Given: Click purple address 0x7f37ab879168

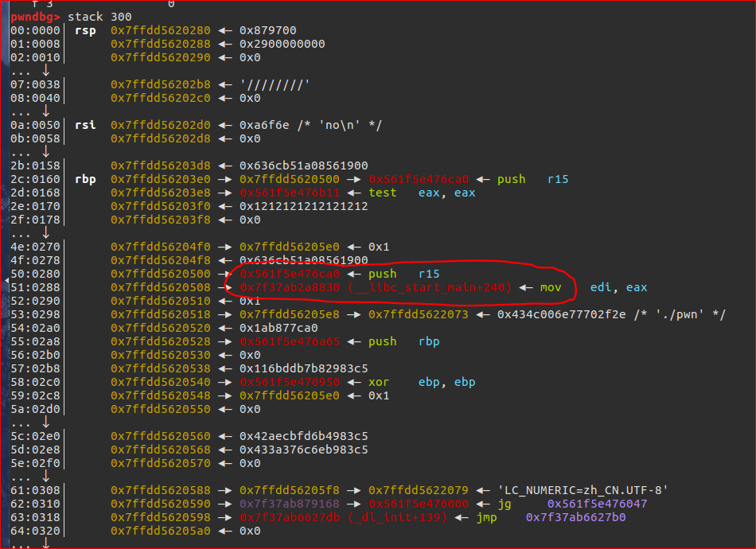Looking at the screenshot, I should pyautogui.click(x=290, y=504).
